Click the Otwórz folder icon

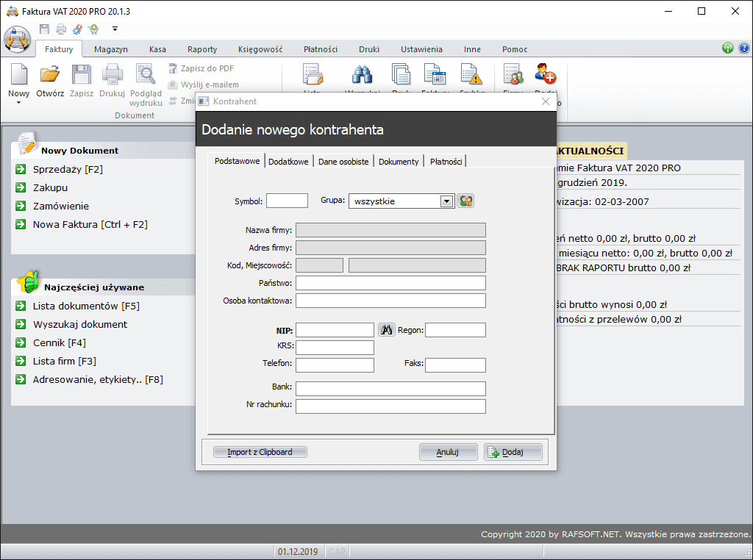50,75
